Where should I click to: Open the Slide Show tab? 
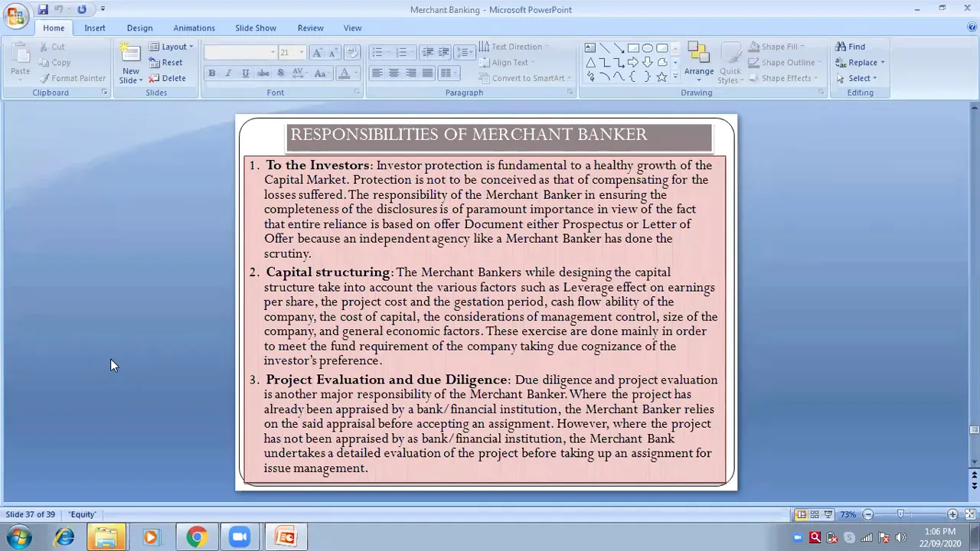tap(256, 28)
